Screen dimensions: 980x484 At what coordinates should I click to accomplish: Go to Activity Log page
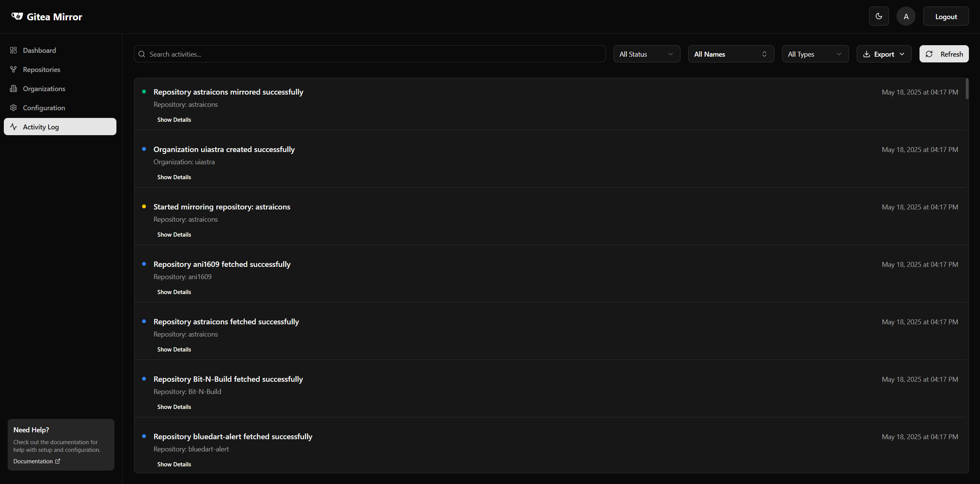60,127
